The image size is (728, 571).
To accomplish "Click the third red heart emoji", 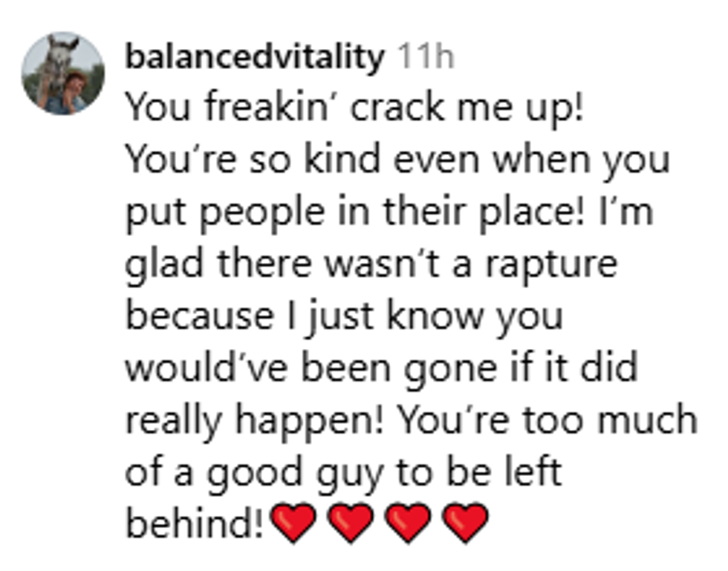I will 408,523.
